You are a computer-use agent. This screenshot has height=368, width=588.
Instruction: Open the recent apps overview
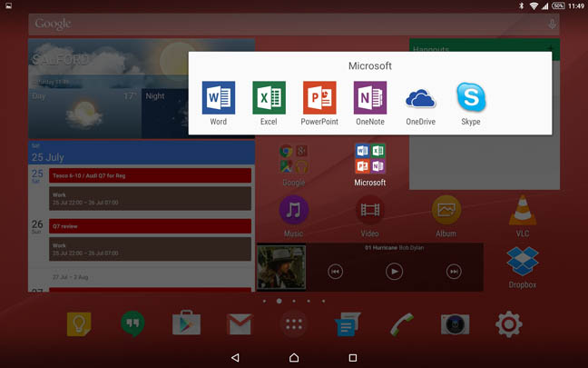353,357
